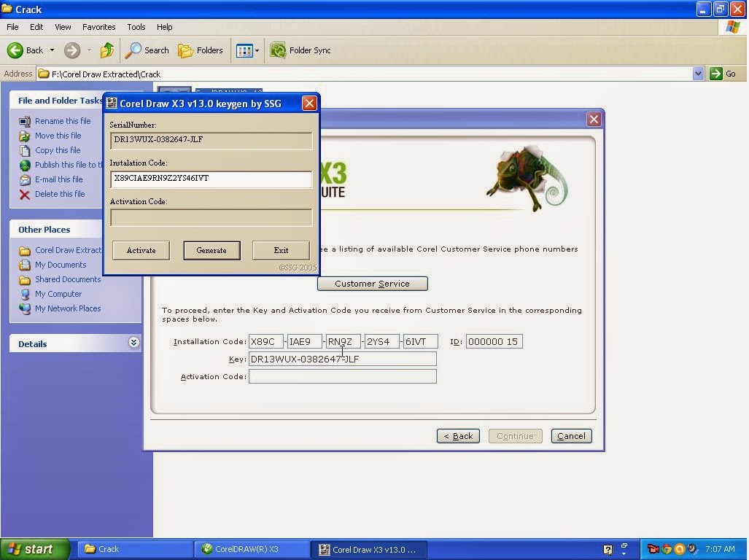
Task: Click the question mark help icon in taskbar
Action: click(x=608, y=550)
